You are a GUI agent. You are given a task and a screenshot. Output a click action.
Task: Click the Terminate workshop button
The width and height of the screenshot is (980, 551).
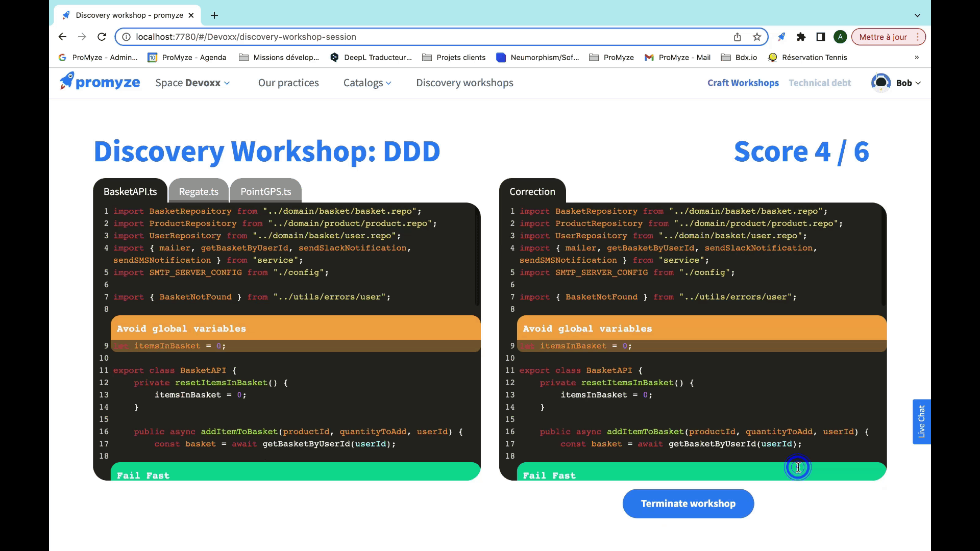pos(688,503)
